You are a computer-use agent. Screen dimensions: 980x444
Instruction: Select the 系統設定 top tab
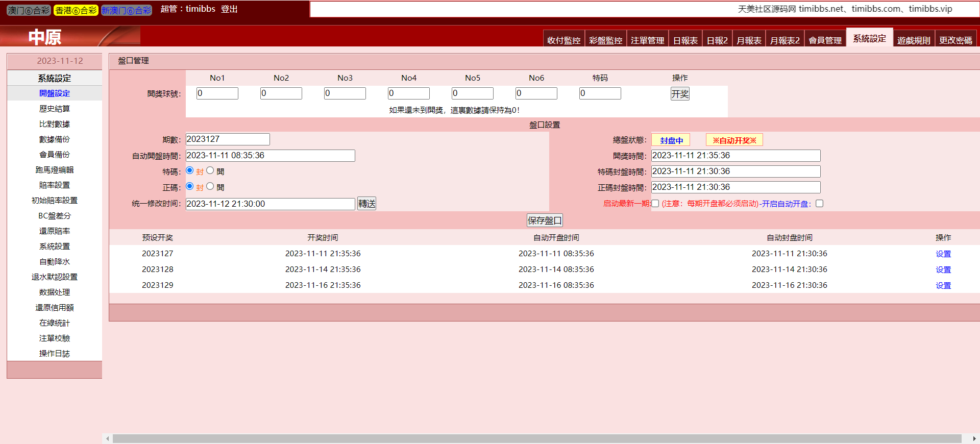870,38
